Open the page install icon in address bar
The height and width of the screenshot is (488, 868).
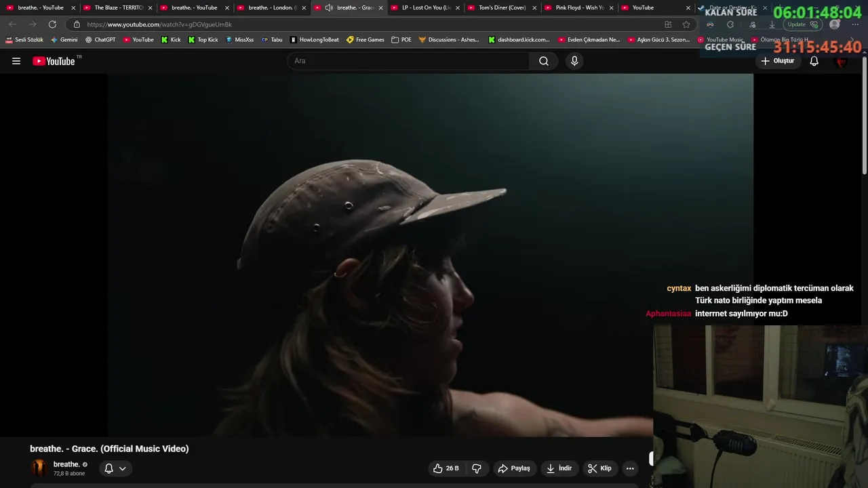[x=668, y=24]
